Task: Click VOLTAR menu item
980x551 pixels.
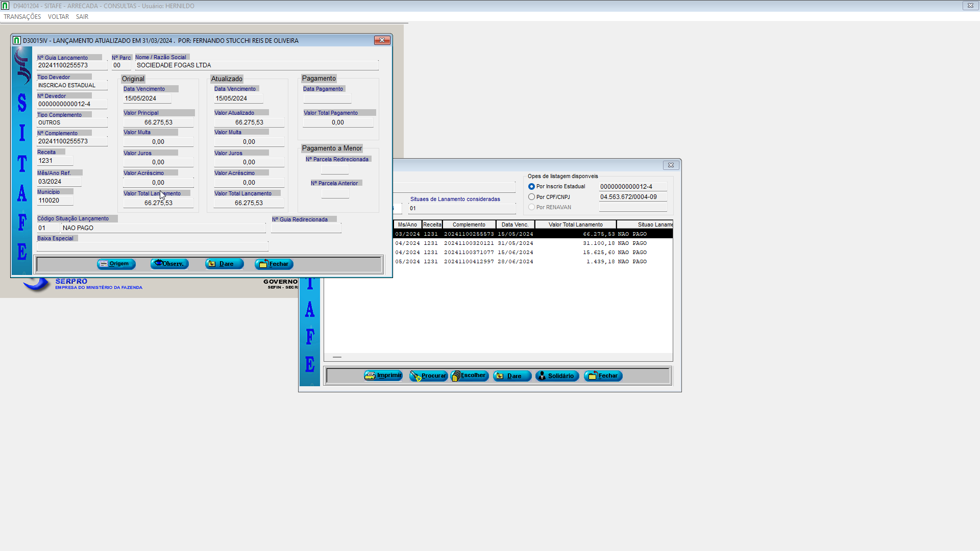Action: tap(58, 17)
